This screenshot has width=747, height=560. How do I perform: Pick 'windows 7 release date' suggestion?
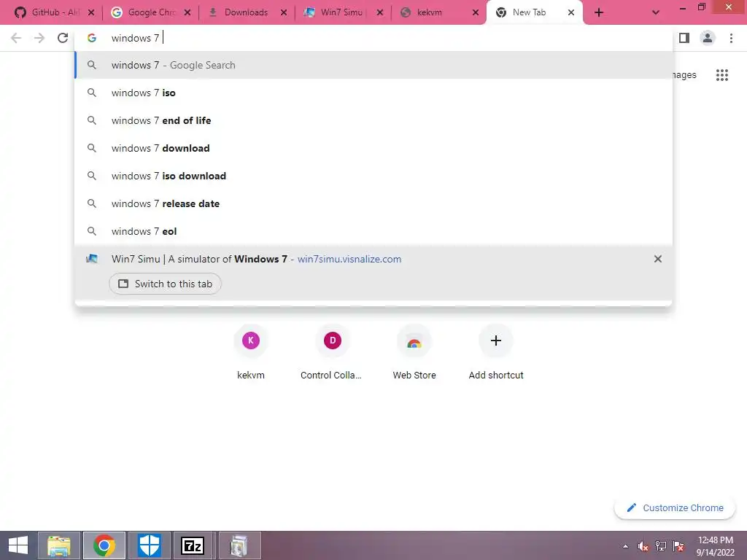click(x=373, y=203)
